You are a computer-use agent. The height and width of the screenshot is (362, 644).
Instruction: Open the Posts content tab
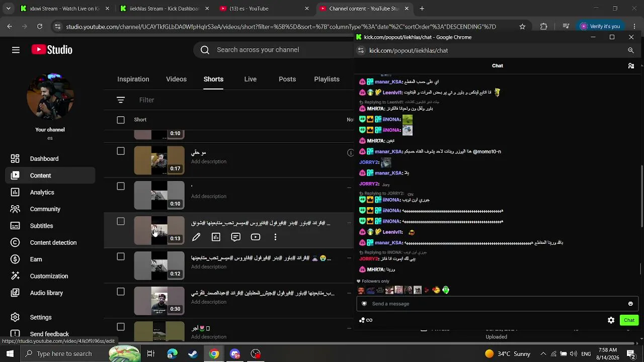(x=287, y=79)
